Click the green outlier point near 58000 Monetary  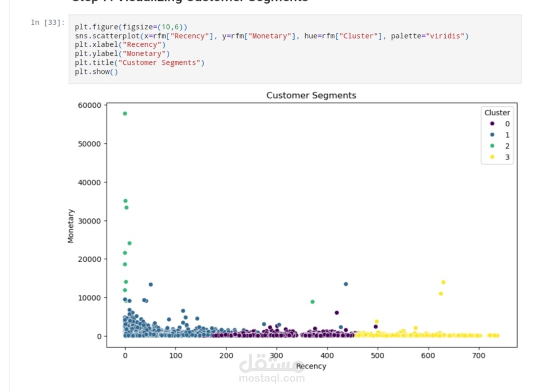click(x=124, y=114)
